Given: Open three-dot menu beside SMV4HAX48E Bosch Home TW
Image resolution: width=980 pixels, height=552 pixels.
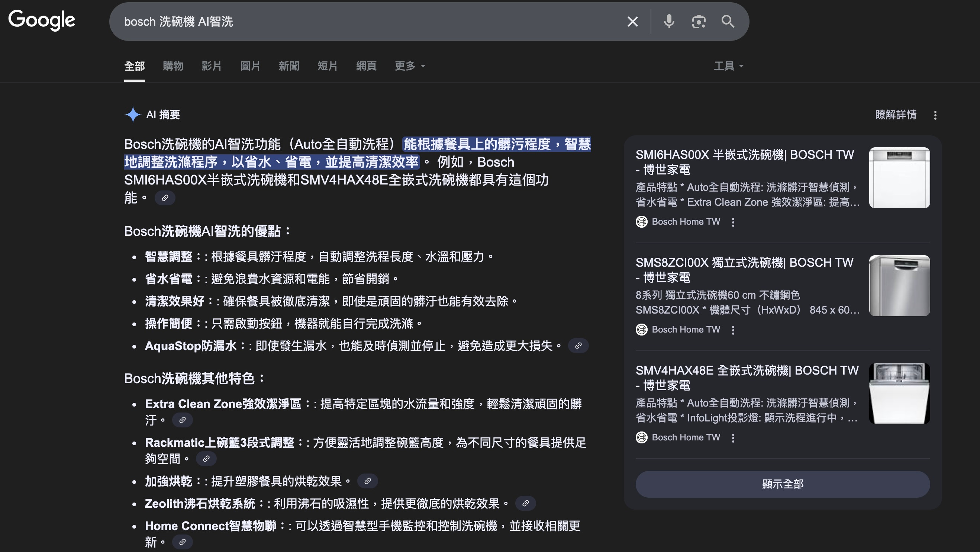Looking at the screenshot, I should 733,438.
